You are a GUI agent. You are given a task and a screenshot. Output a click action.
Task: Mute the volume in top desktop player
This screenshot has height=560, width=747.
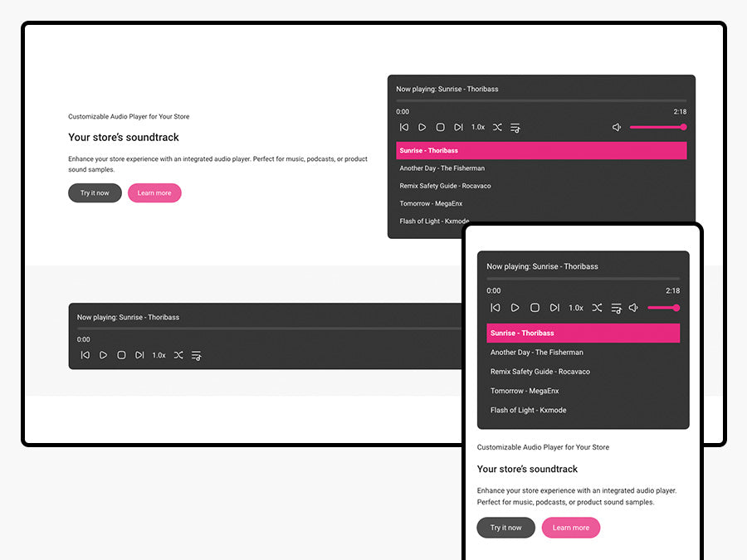click(x=617, y=127)
